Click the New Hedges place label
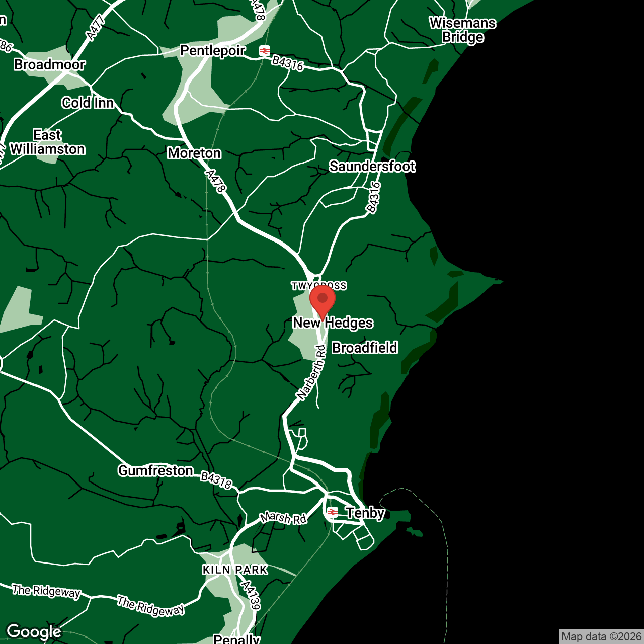This screenshot has width=644, height=644. (x=333, y=323)
